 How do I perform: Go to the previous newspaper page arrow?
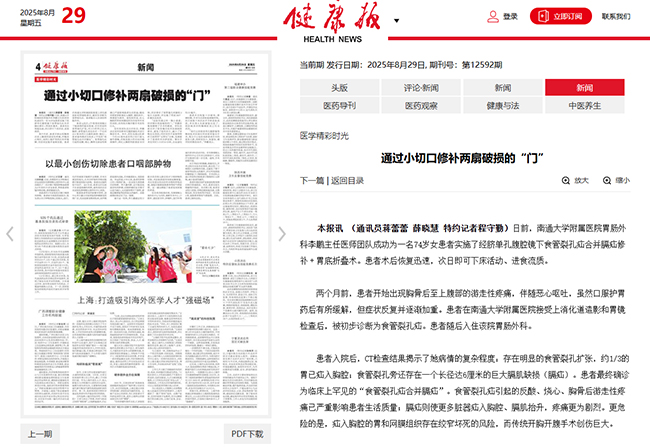(x=10, y=234)
